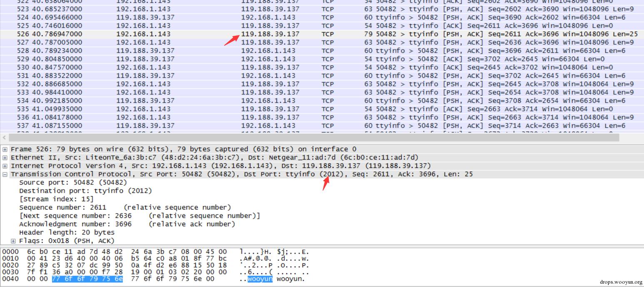Click the highlighted hex bytes 77 6f 6f 79 75 6e
Screen dimensions: 644x287
[x=87, y=279]
